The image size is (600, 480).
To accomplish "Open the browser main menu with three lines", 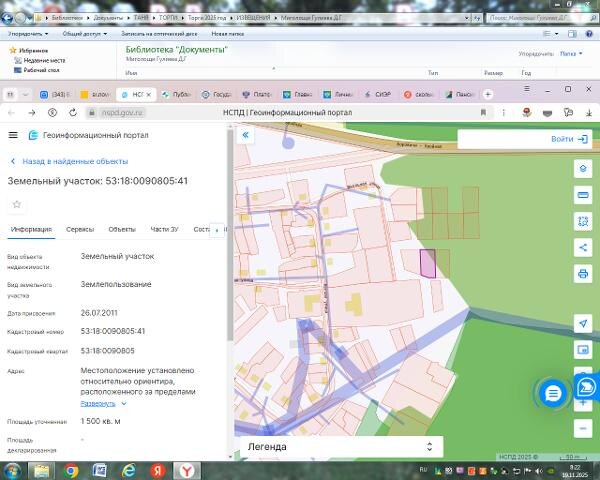I will 527,89.
